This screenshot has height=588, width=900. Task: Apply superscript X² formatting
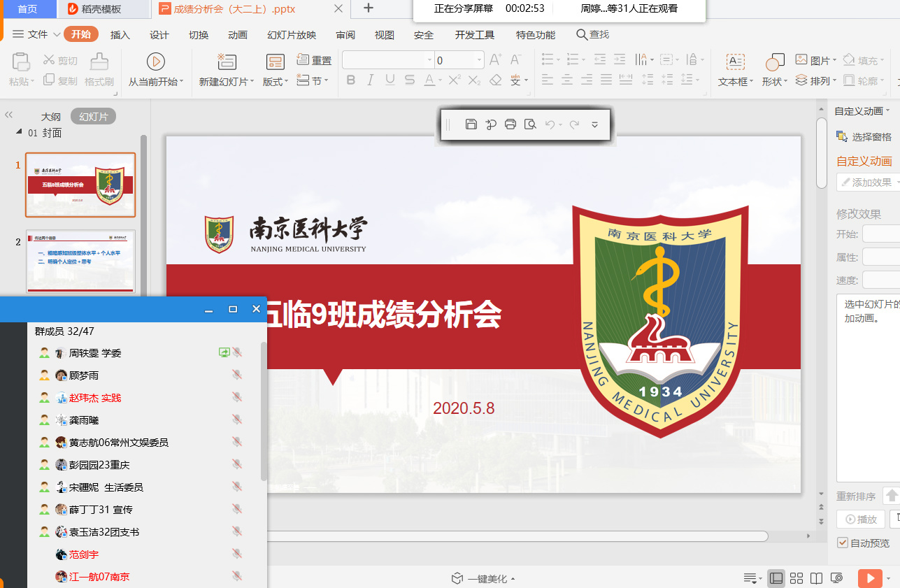pyautogui.click(x=455, y=80)
